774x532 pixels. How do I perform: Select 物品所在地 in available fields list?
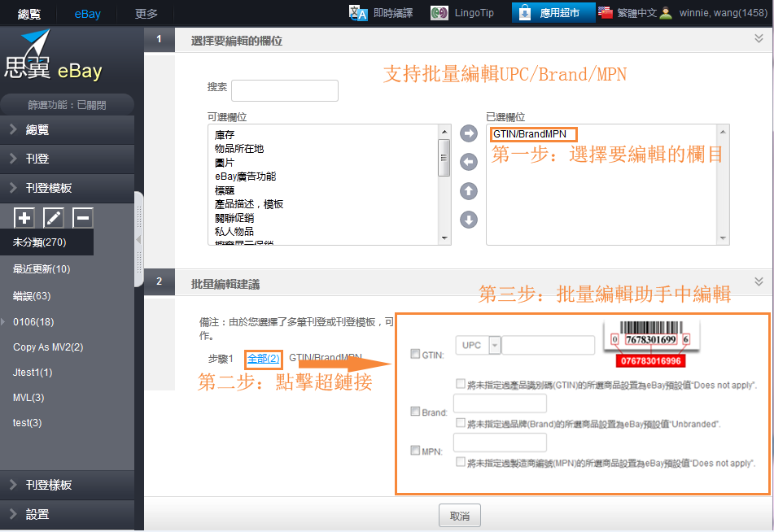tap(239, 149)
